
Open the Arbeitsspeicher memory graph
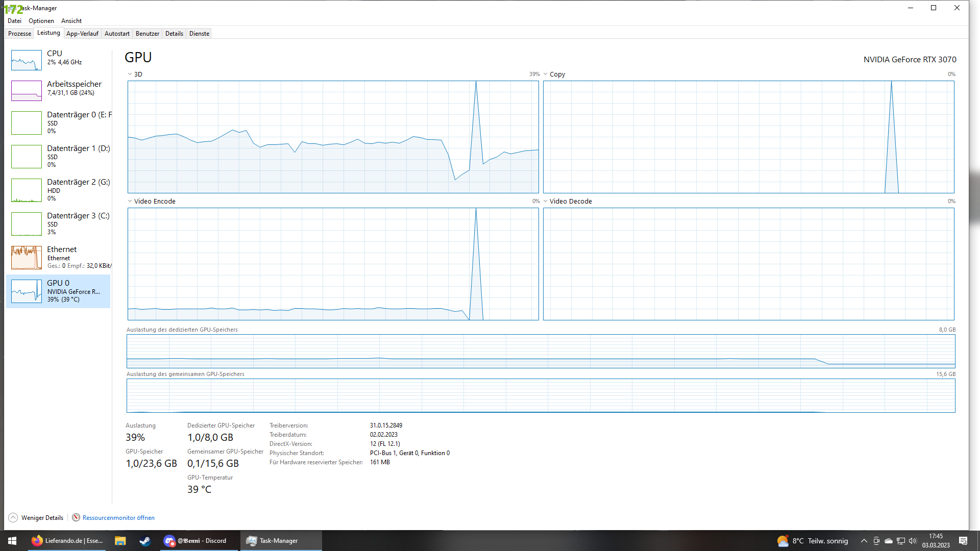pyautogui.click(x=26, y=91)
